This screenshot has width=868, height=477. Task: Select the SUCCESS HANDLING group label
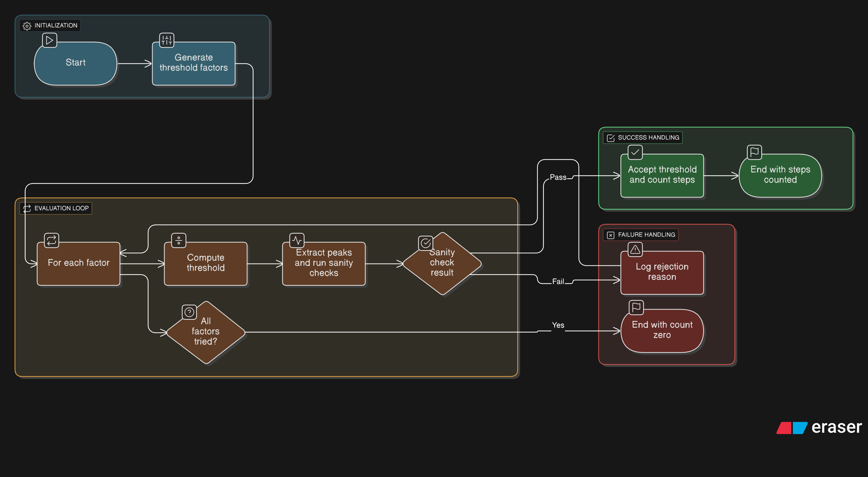(643, 138)
